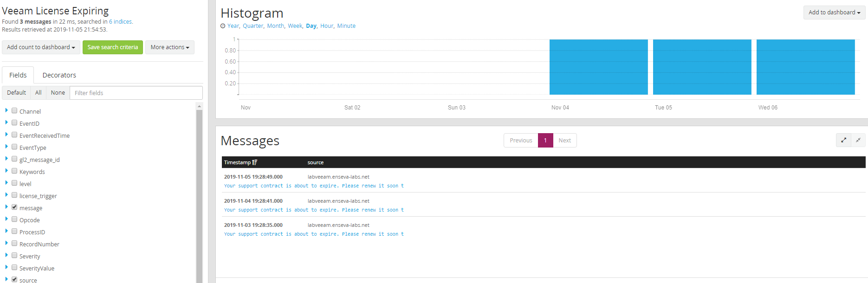
Task: Toggle the EventID field checkbox
Action: [14, 122]
